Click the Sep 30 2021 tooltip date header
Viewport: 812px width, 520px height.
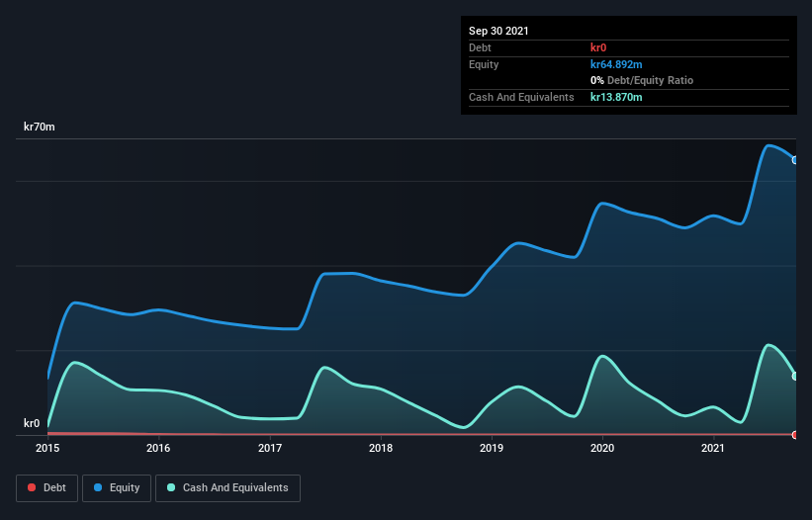coord(498,31)
